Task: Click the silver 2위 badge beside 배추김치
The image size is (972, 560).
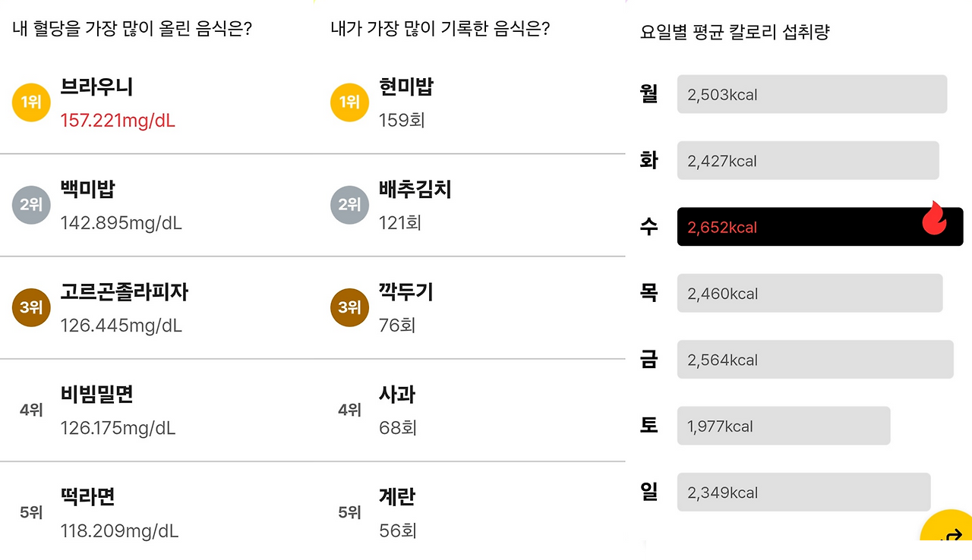Action: pos(349,205)
